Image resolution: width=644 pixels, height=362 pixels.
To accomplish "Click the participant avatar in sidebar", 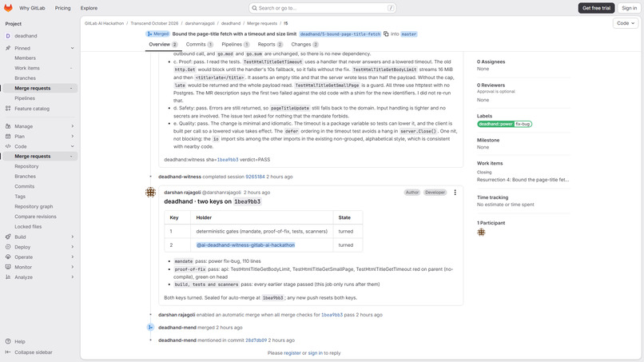I will click(x=481, y=233).
